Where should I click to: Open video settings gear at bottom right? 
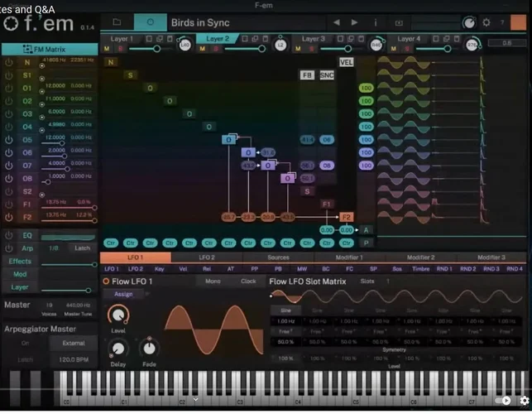pyautogui.click(x=525, y=401)
